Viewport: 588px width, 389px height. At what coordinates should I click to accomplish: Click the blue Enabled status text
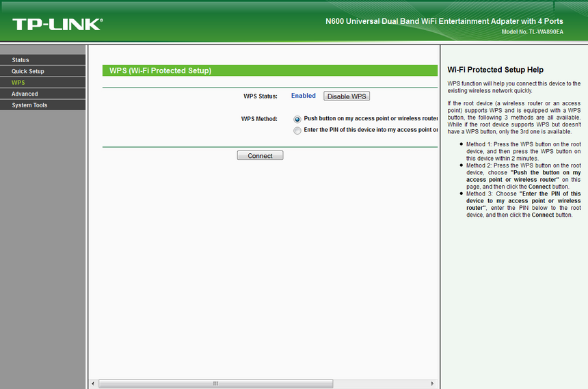click(304, 96)
